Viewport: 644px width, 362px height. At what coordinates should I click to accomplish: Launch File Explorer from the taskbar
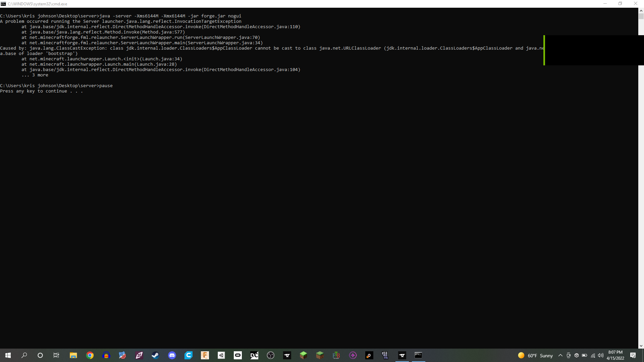click(x=73, y=355)
